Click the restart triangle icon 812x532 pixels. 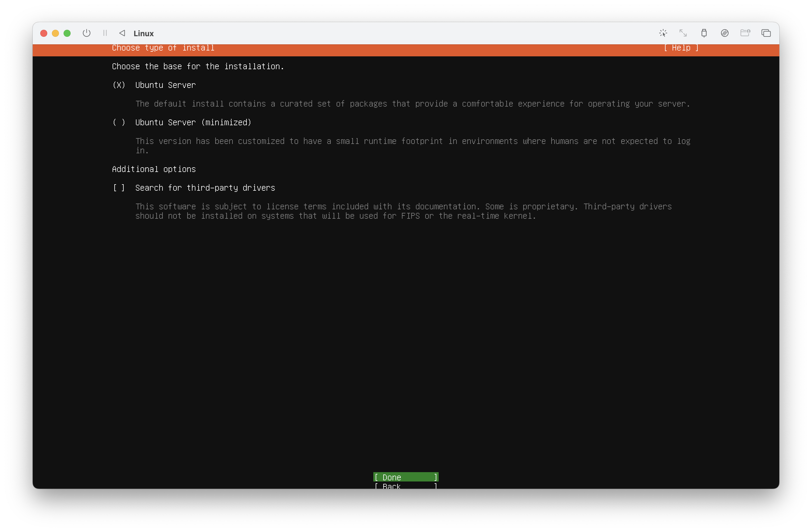(122, 33)
